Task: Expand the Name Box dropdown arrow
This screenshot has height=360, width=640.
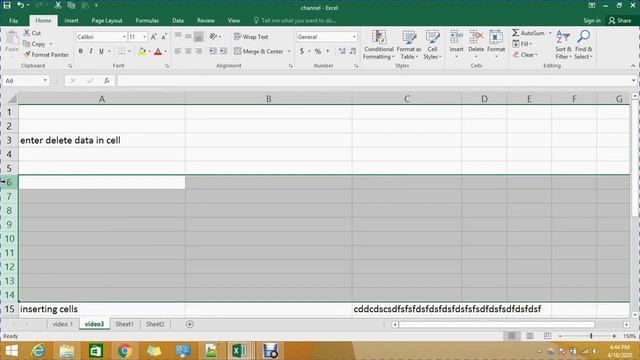Action: tap(45, 81)
